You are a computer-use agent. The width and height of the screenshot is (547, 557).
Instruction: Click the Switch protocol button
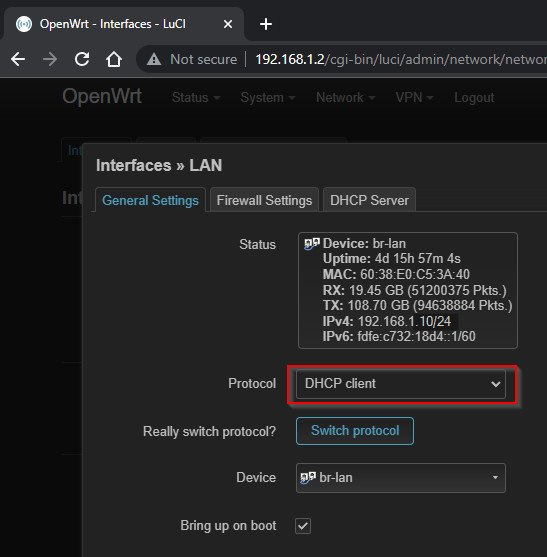click(355, 431)
